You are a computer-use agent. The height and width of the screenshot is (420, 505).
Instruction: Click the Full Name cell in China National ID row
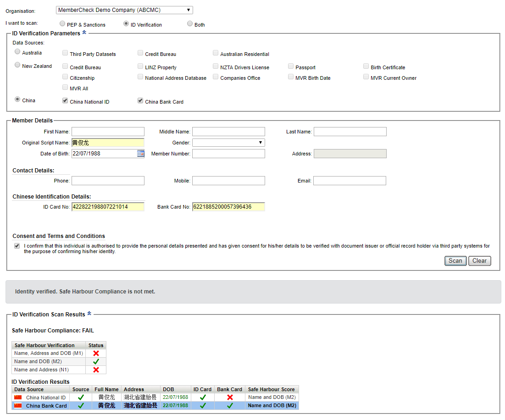pos(106,398)
